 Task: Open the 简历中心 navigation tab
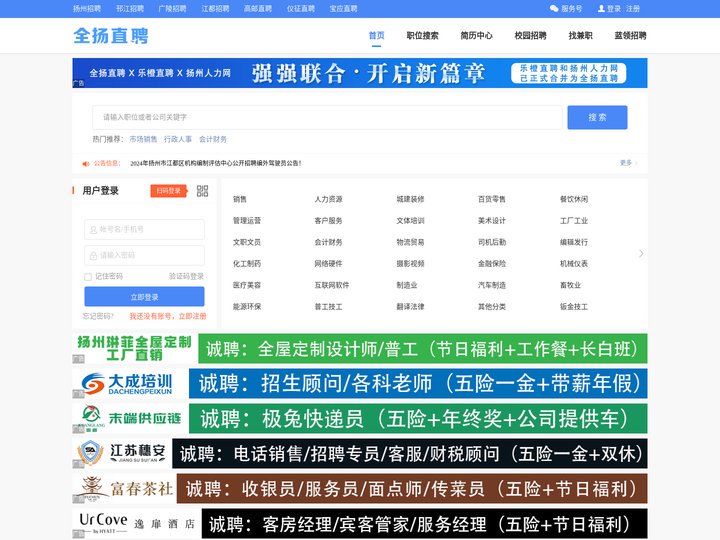(x=477, y=35)
